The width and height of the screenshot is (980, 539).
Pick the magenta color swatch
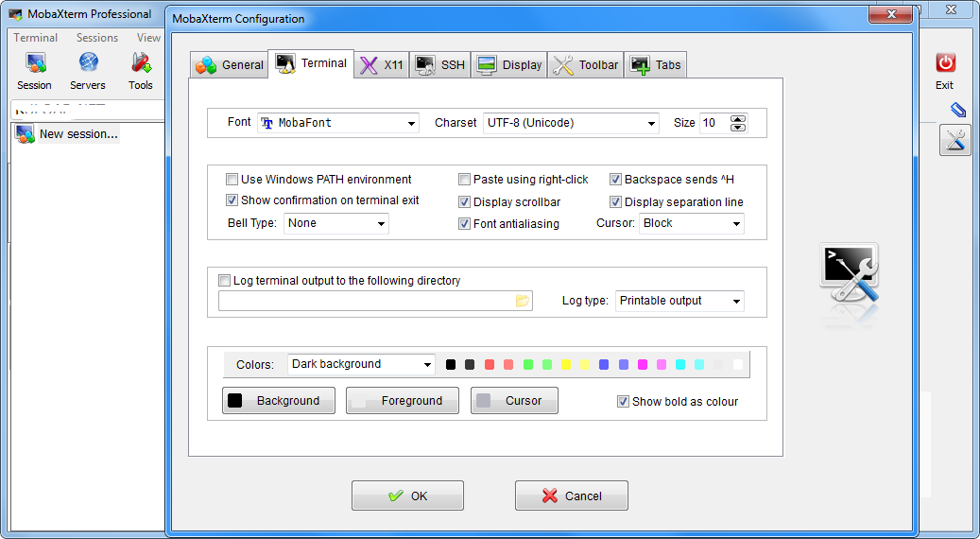(x=643, y=365)
